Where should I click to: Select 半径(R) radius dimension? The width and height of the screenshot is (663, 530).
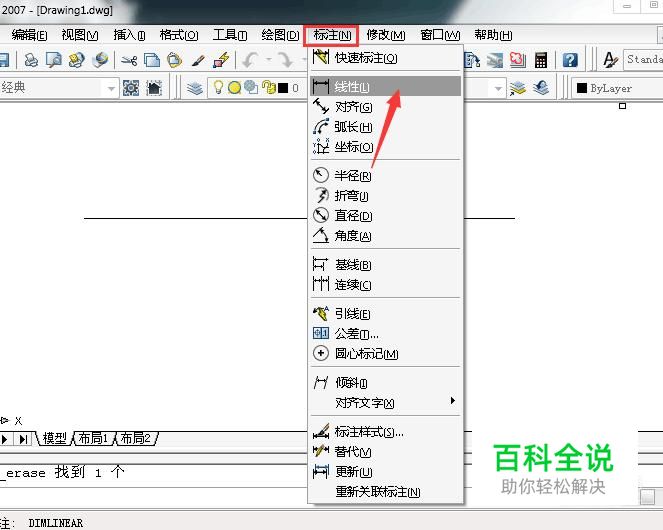386,175
